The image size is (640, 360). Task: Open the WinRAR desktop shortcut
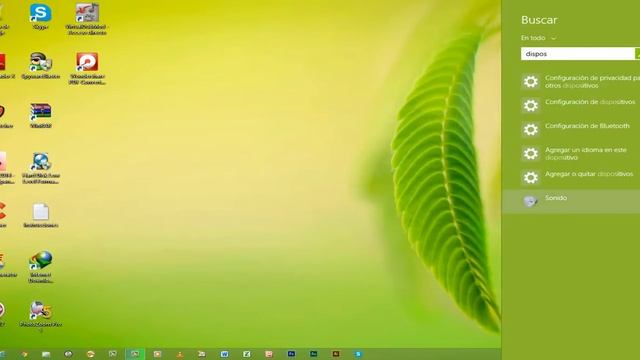click(x=40, y=116)
